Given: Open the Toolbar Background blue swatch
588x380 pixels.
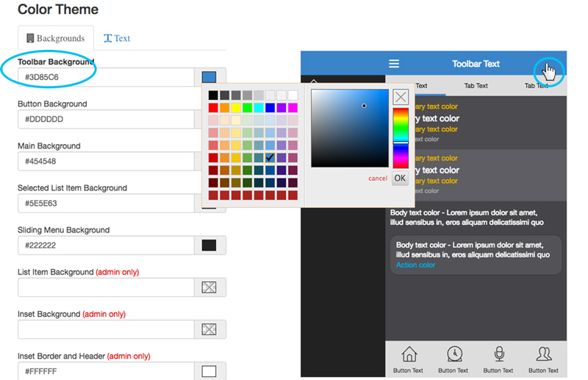Looking at the screenshot, I should tap(209, 77).
